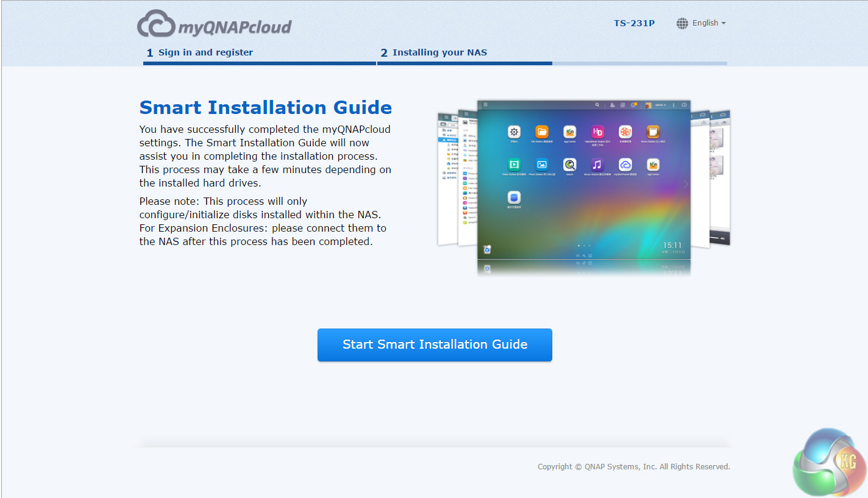Open the English language dropdown
This screenshot has height=498, width=868.
702,23
